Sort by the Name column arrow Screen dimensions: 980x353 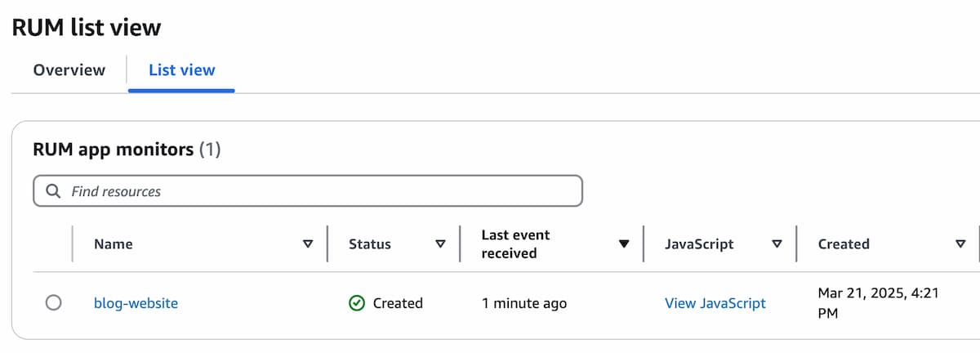click(x=308, y=244)
